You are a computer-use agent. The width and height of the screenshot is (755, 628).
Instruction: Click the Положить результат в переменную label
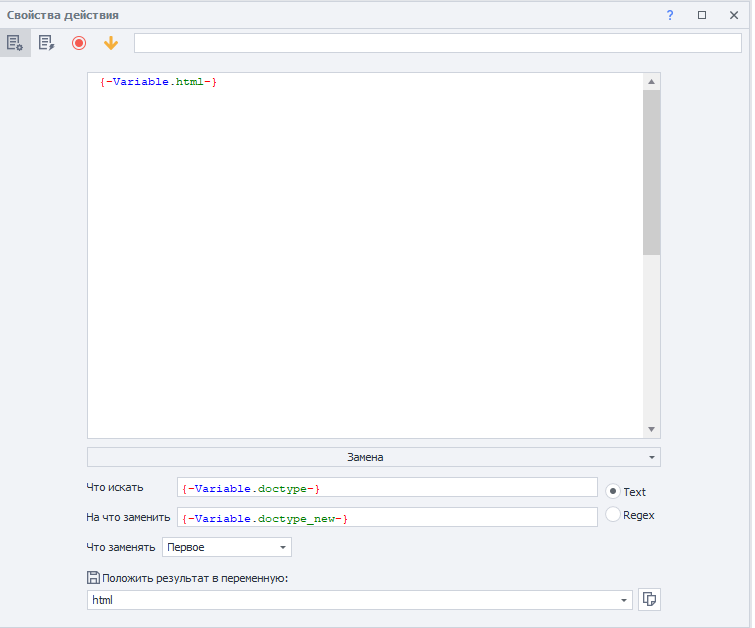click(x=195, y=578)
